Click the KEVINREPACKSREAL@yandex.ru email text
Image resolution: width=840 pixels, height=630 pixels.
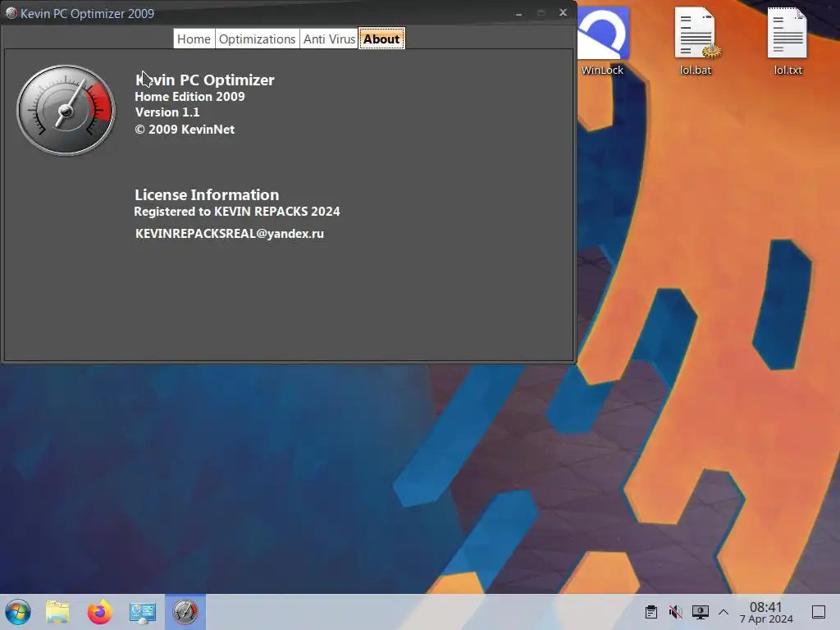[230, 234]
